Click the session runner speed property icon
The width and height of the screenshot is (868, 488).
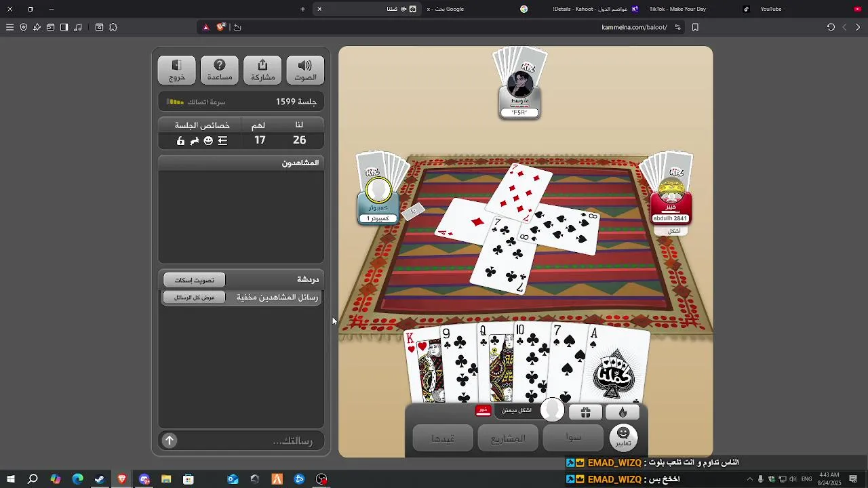tap(195, 141)
